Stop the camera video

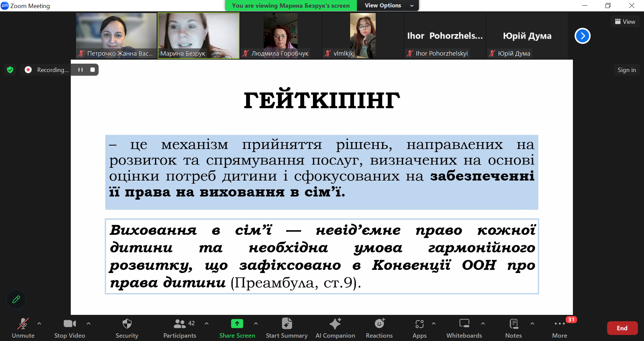click(69, 328)
